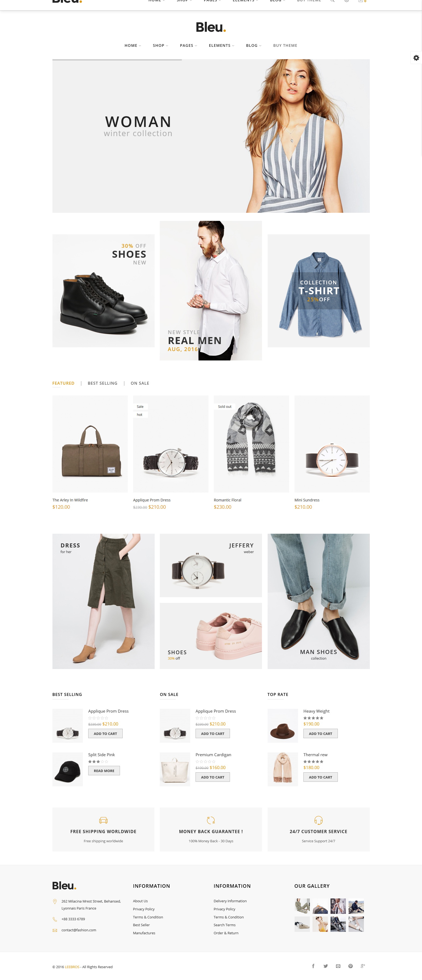The image size is (422, 980).
Task: Click the email envelope icon in footer social row
Action: [338, 966]
